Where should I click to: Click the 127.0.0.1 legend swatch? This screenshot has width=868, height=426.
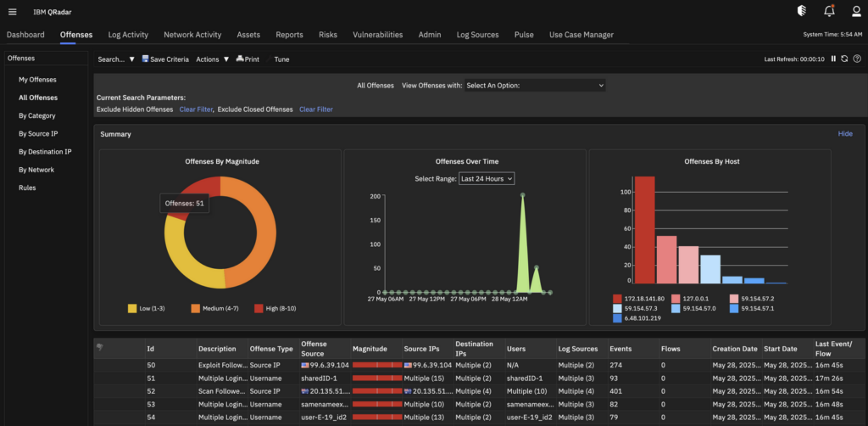tap(676, 299)
